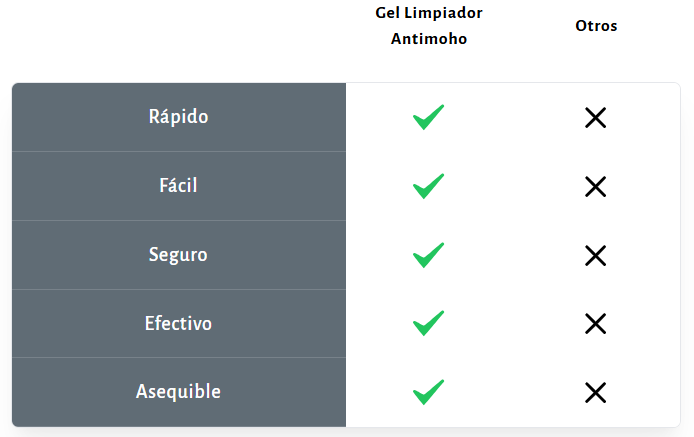The width and height of the screenshot is (694, 437).
Task: Click the green checkmark in the Efectivo row
Action: click(x=428, y=324)
